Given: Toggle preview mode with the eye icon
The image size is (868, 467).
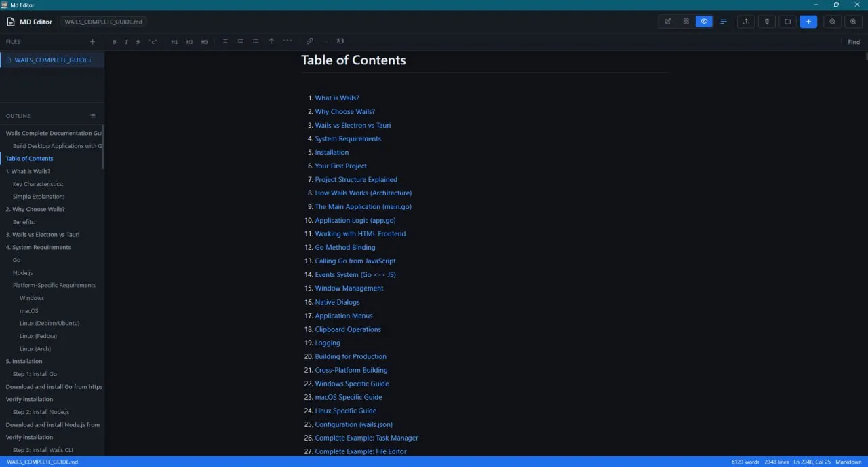Looking at the screenshot, I should point(704,22).
